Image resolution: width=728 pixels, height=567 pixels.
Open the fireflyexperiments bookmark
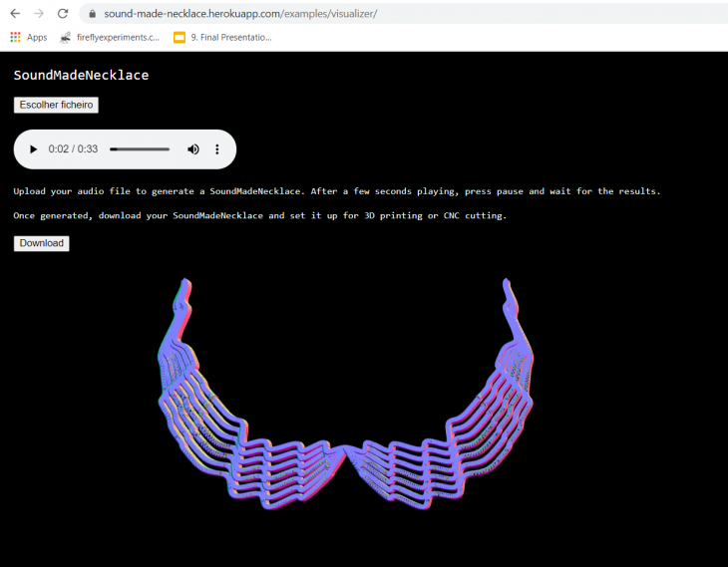pos(110,37)
